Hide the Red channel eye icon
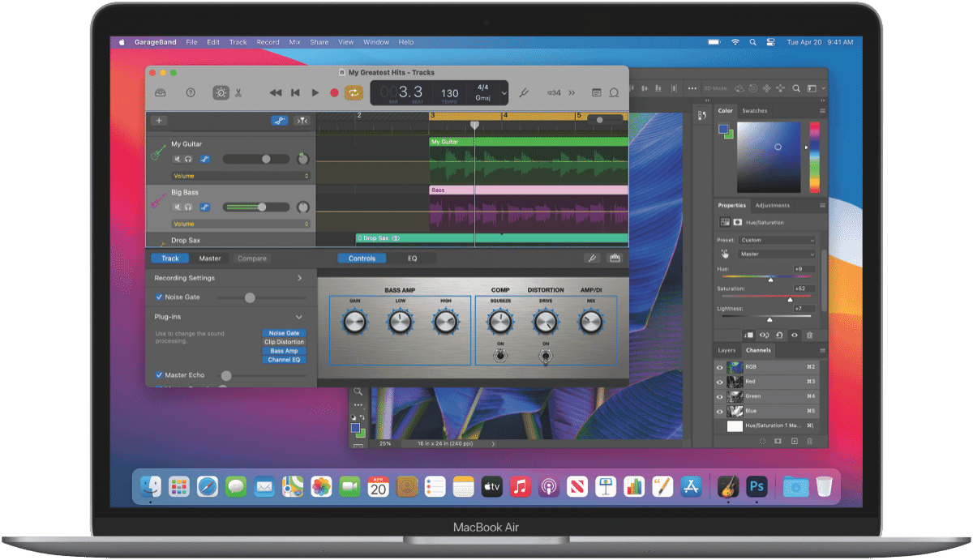 point(719,382)
